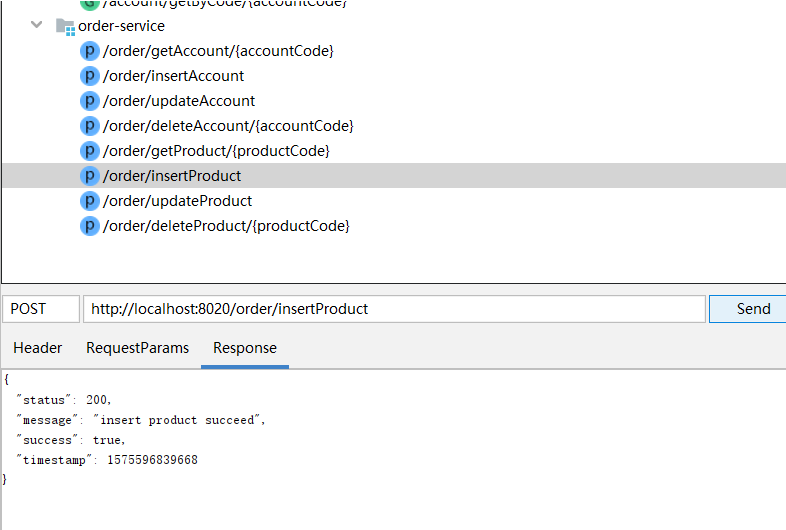
Task: Click POST icon beside /order/deleteProduct/{productCode}
Action: (90, 226)
